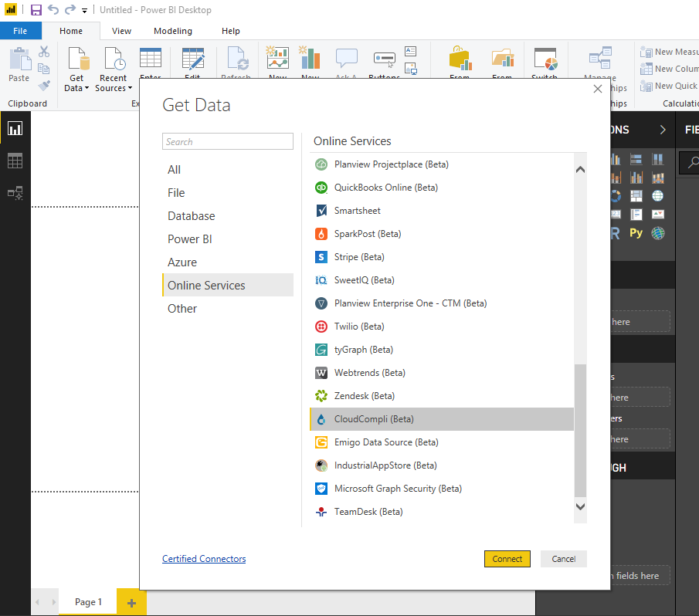
Task: Open the Certified Connectors link
Action: pos(204,559)
